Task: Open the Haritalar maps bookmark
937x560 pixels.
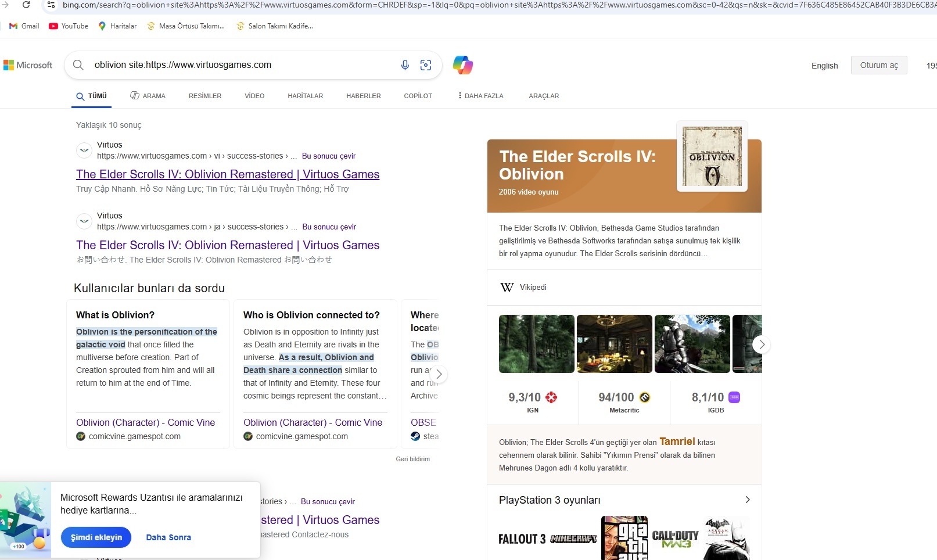Action: [x=117, y=26]
